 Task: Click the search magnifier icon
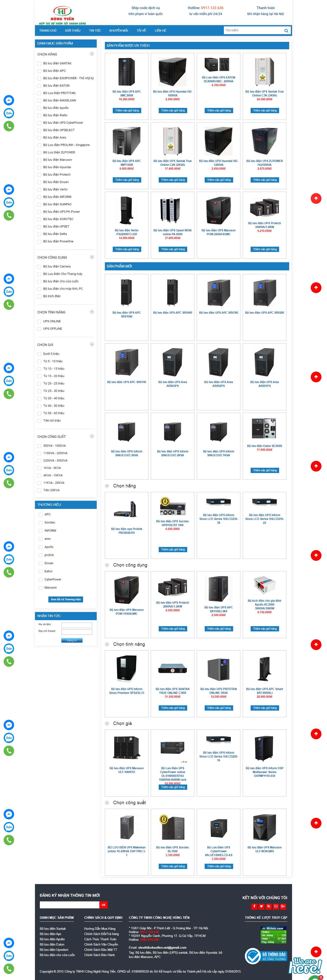click(x=286, y=30)
